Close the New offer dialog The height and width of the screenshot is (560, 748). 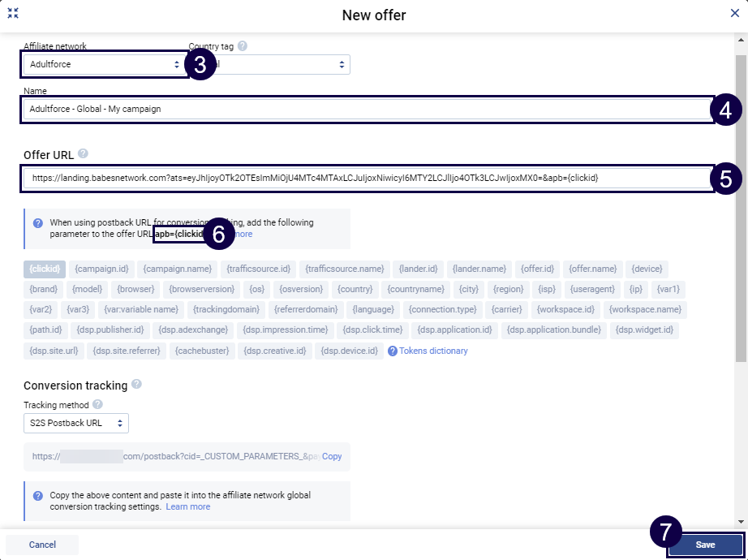[x=735, y=14]
